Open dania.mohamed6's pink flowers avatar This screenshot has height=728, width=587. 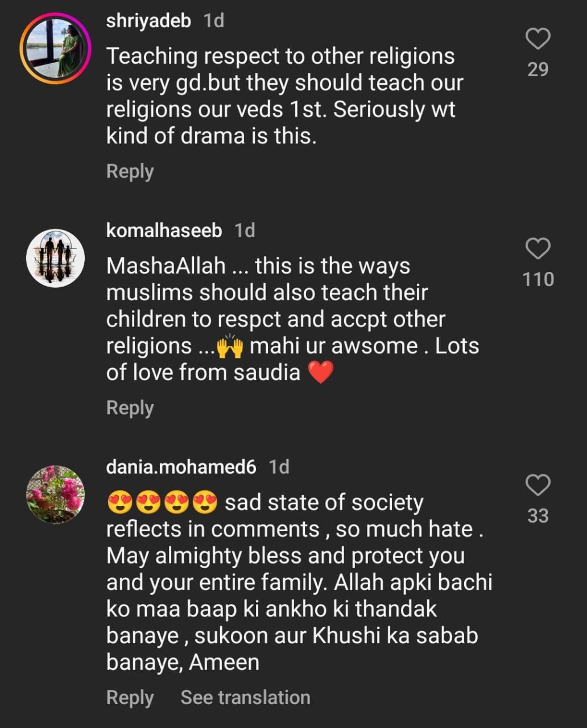tap(55, 494)
